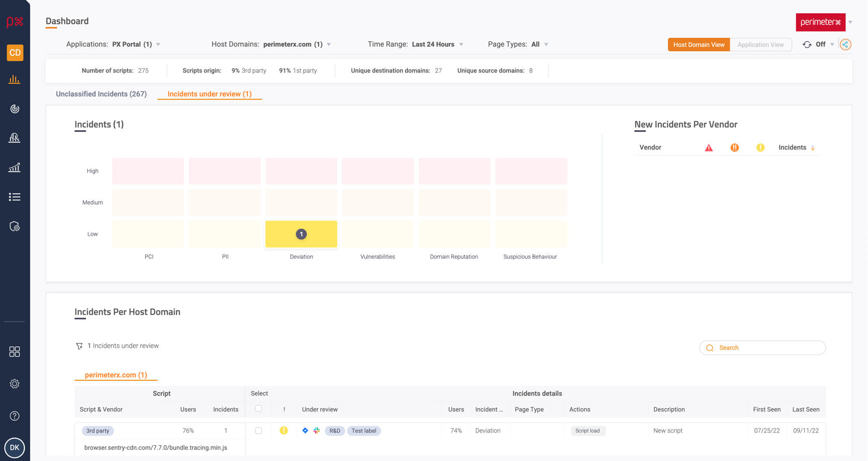The height and width of the screenshot is (461, 868).
Task: Open the CD Code Defender module icon
Action: point(15,53)
